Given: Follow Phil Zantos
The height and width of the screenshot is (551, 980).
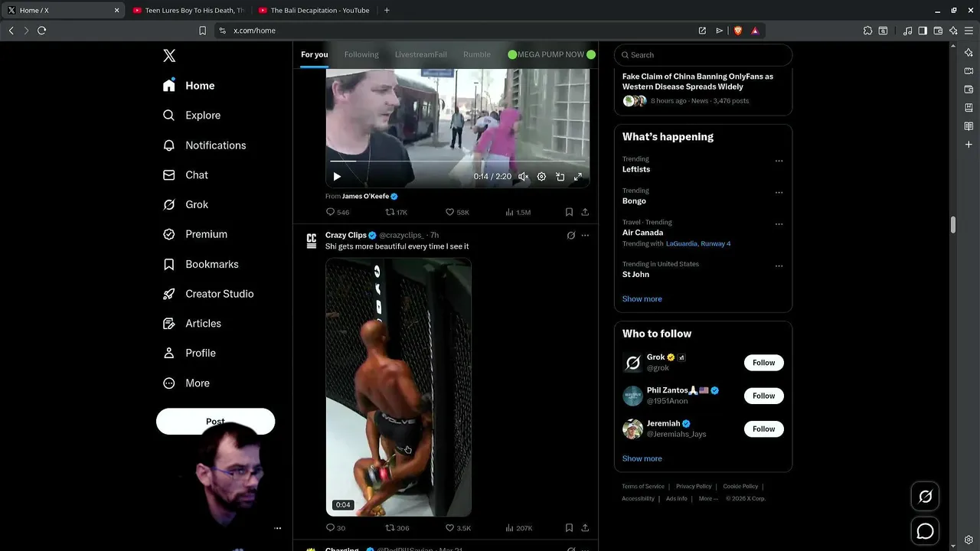Looking at the screenshot, I should click(x=763, y=396).
